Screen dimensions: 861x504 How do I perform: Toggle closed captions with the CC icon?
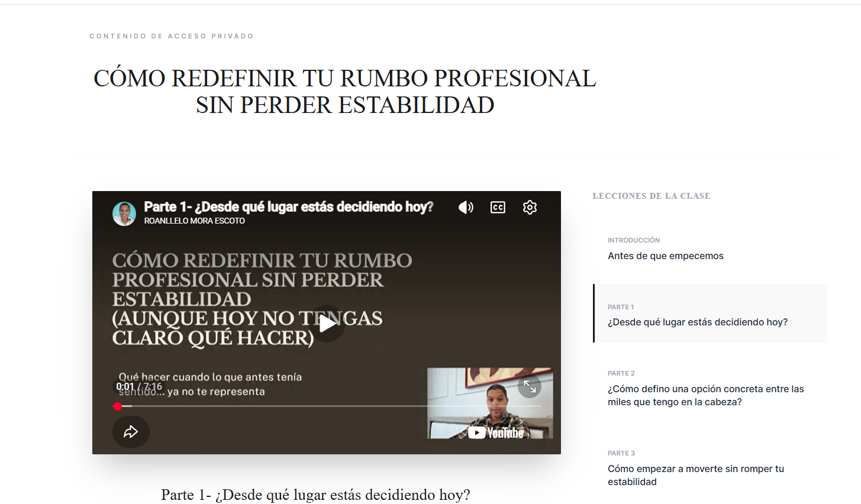[498, 207]
